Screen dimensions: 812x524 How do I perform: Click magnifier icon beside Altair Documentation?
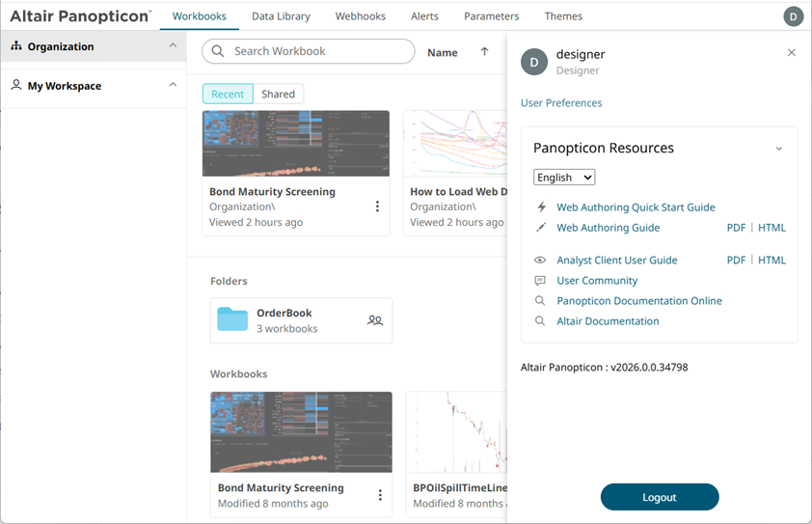(x=540, y=320)
